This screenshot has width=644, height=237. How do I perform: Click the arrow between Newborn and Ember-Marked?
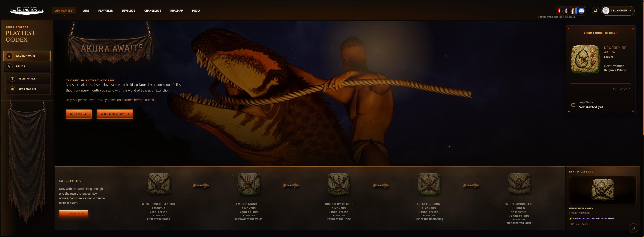201,185
